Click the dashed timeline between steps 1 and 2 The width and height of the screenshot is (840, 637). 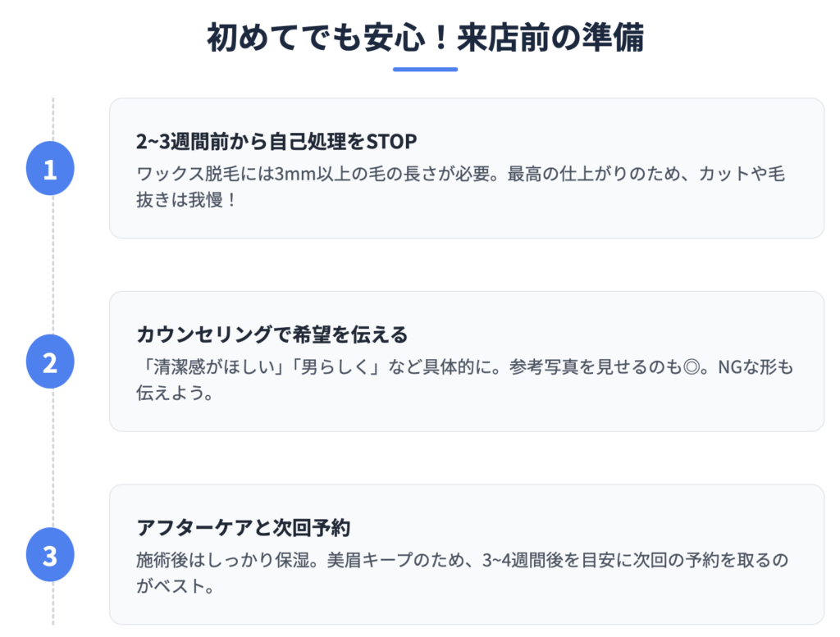pyautogui.click(x=53, y=265)
